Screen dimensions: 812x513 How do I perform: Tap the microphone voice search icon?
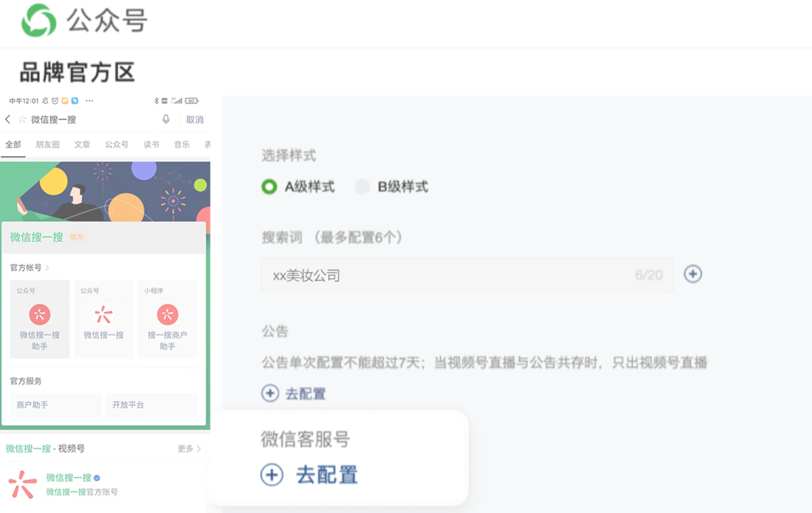pyautogui.click(x=166, y=120)
